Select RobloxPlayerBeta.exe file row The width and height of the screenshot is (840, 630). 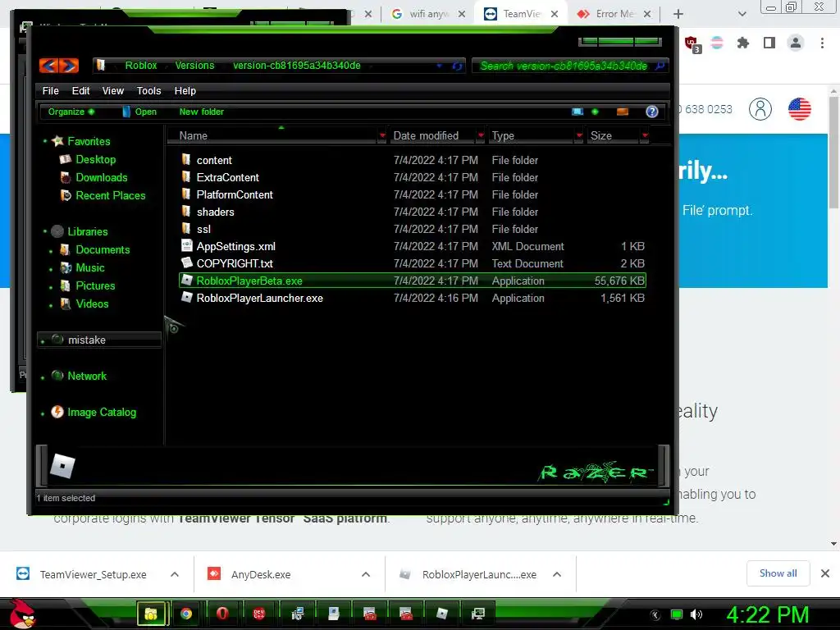(x=412, y=281)
